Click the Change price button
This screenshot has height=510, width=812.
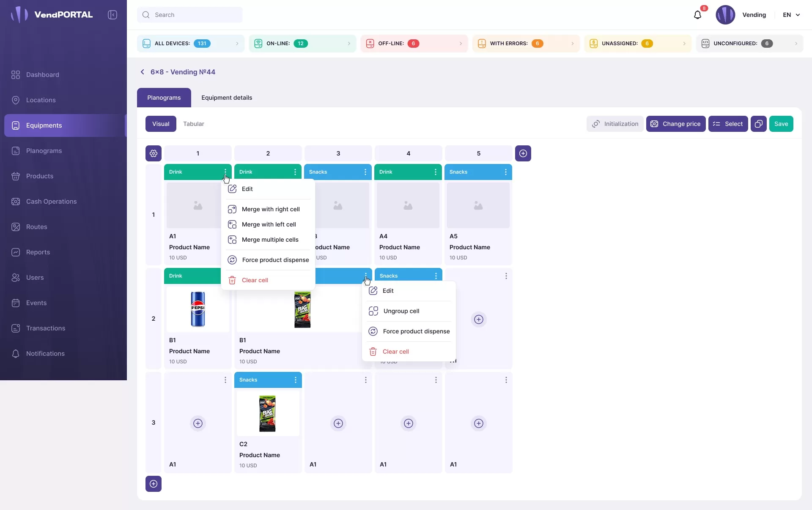click(675, 124)
